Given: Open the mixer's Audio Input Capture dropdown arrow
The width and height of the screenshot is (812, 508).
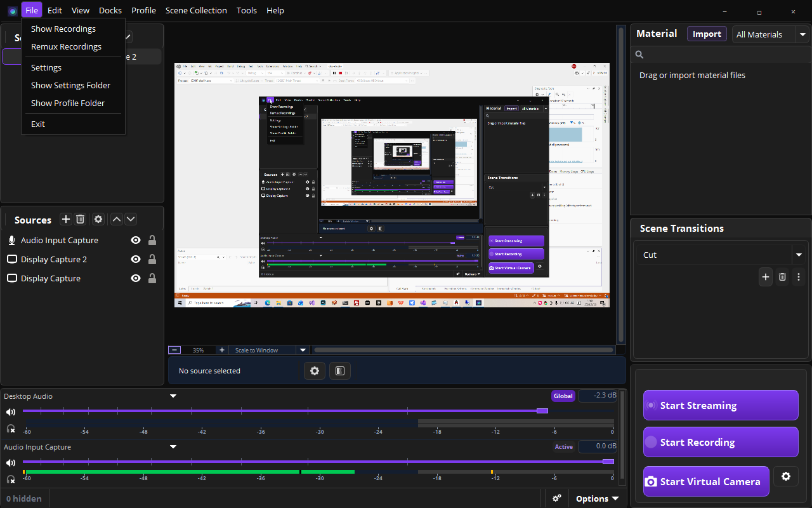Looking at the screenshot, I should (x=173, y=447).
